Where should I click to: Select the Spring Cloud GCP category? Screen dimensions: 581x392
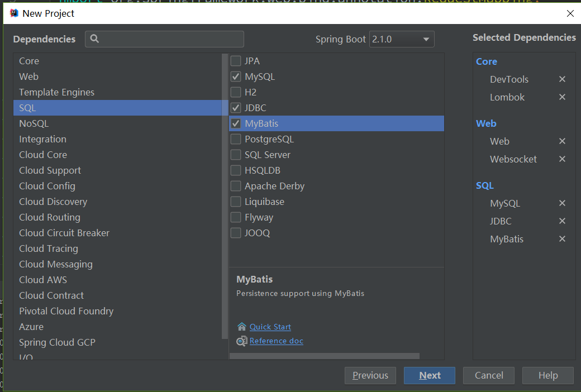[117, 342]
